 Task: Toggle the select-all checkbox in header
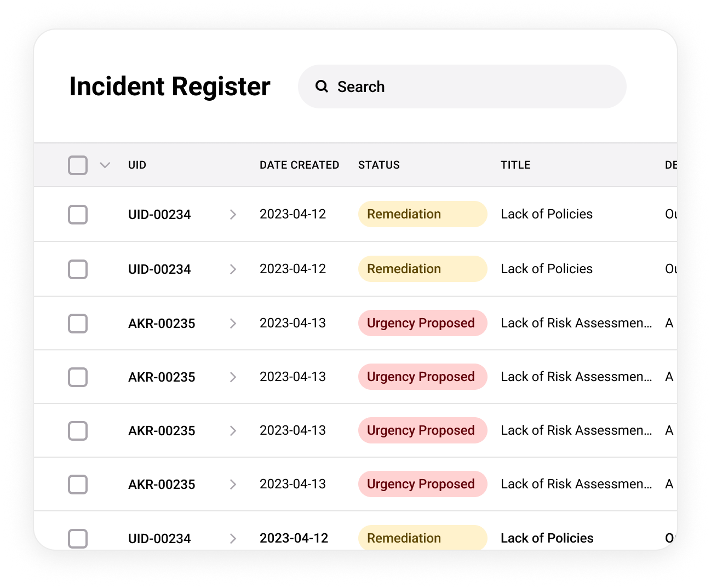(x=78, y=165)
